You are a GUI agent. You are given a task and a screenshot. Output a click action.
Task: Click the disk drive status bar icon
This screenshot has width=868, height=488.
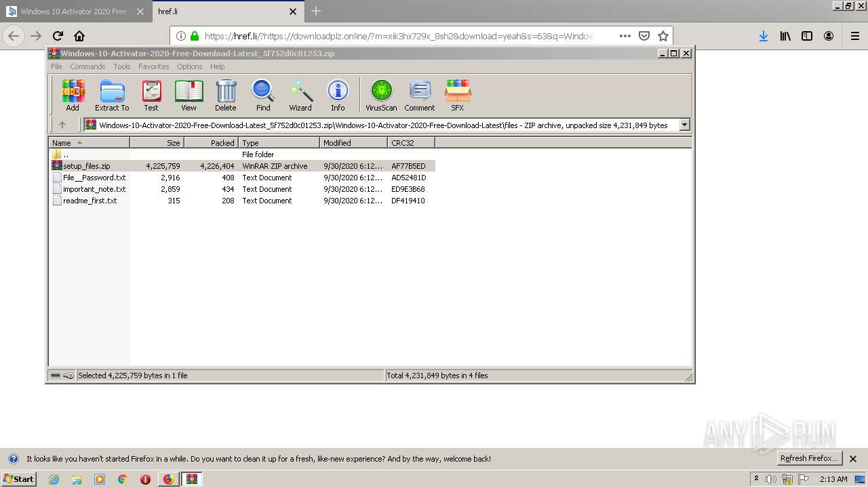coord(56,375)
